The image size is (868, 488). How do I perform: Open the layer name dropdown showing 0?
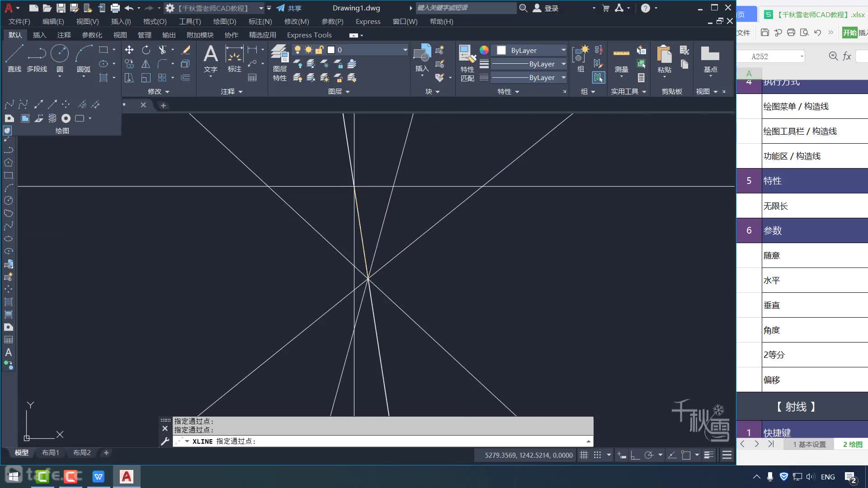pyautogui.click(x=405, y=50)
